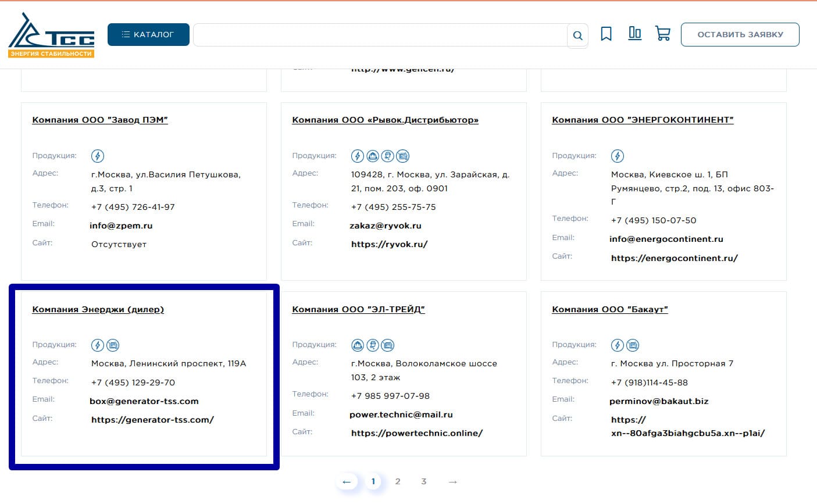The image size is (817, 504).
Task: Click the previous page arrow
Action: click(347, 481)
